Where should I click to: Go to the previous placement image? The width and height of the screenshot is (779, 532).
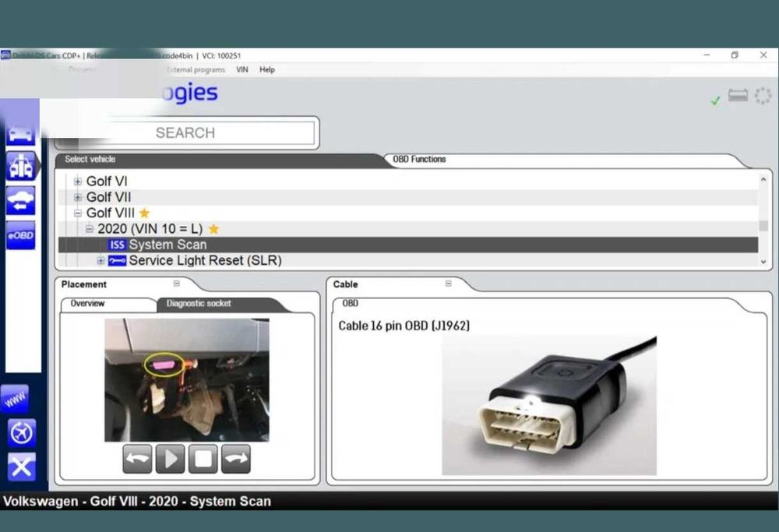coord(137,459)
